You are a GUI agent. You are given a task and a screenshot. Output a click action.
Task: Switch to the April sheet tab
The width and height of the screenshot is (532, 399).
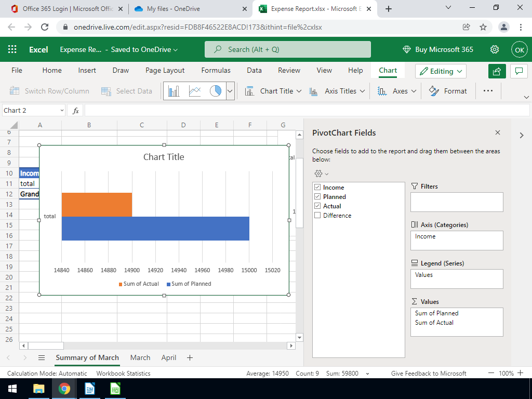click(x=168, y=357)
